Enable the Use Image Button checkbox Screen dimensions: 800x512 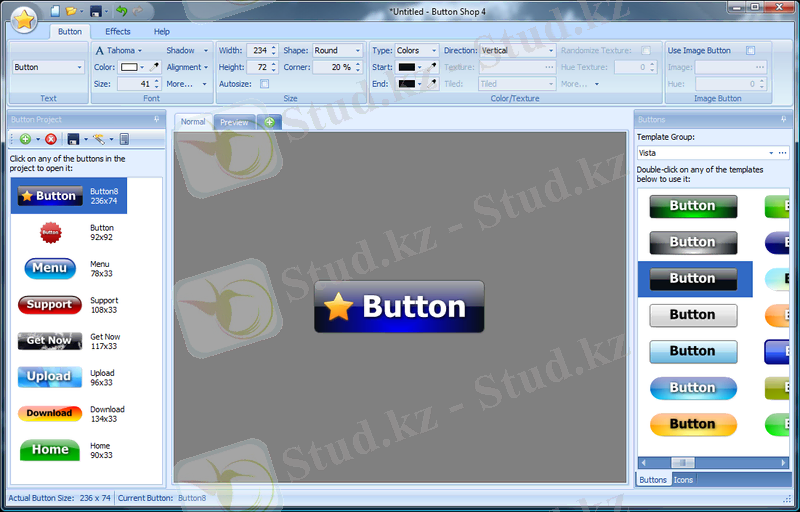pyautogui.click(x=750, y=50)
